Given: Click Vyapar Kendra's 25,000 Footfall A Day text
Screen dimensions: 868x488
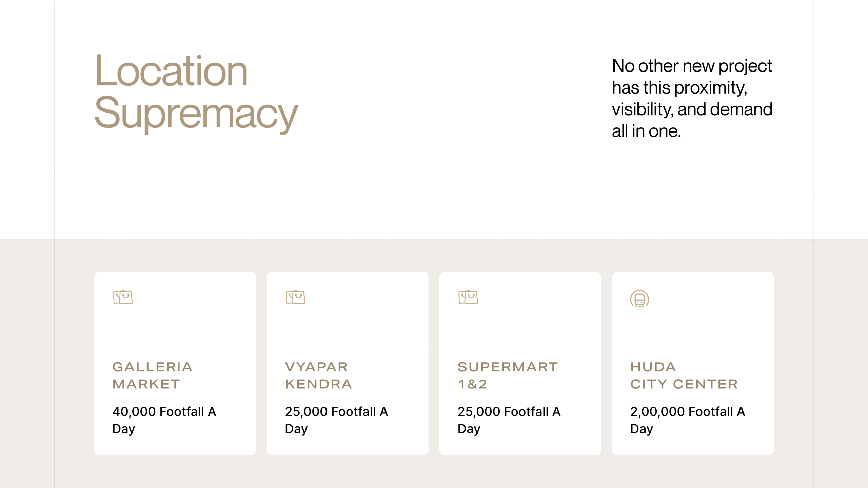Looking at the screenshot, I should click(x=336, y=420).
